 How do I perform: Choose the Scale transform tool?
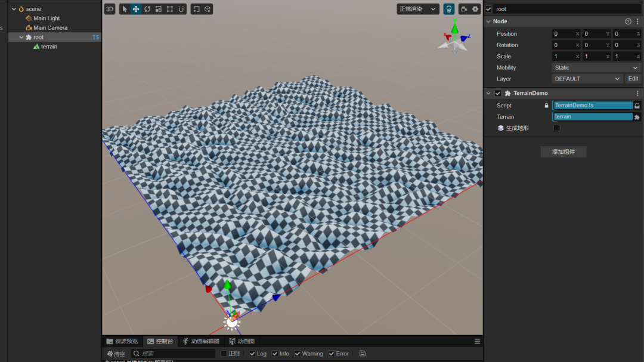click(x=159, y=9)
